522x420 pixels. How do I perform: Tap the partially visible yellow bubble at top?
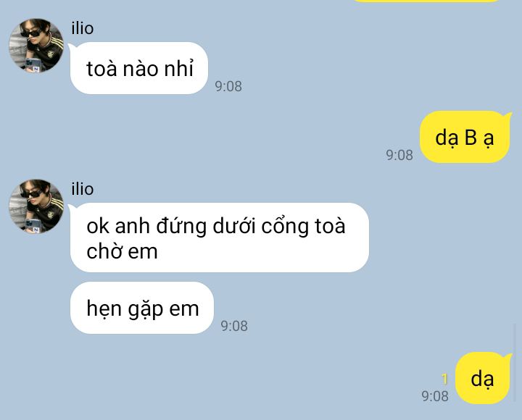click(426, 1)
